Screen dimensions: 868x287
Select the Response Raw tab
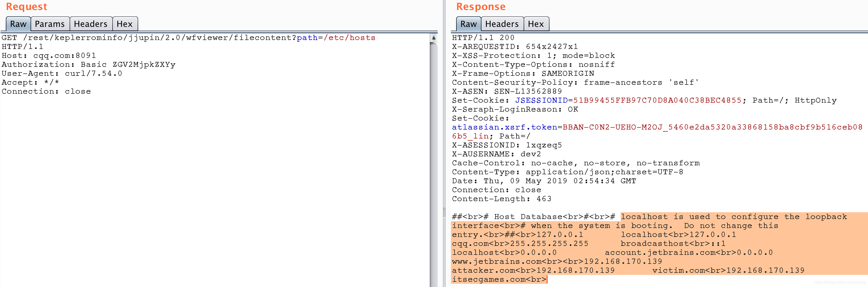[x=468, y=24]
